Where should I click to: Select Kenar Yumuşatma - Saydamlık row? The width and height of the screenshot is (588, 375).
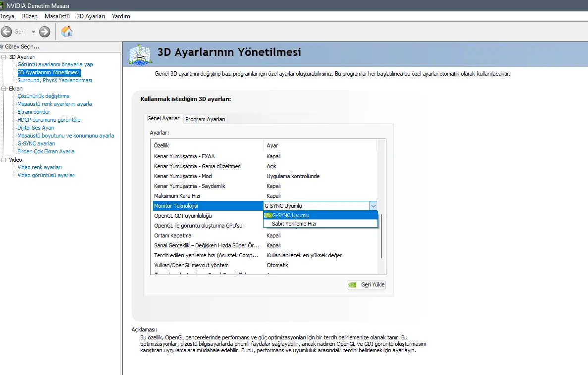tap(265, 186)
